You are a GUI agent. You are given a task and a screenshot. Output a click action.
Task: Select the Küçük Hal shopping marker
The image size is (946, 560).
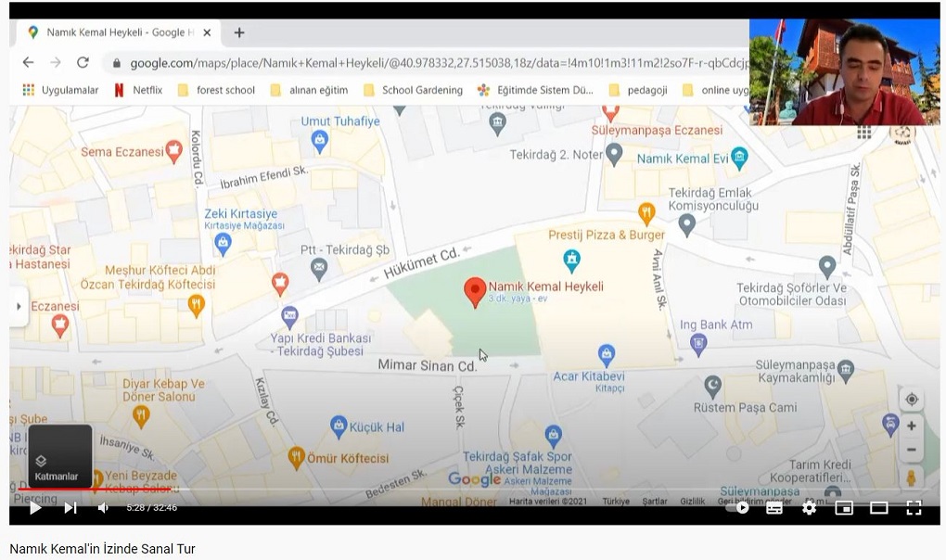pos(339,426)
